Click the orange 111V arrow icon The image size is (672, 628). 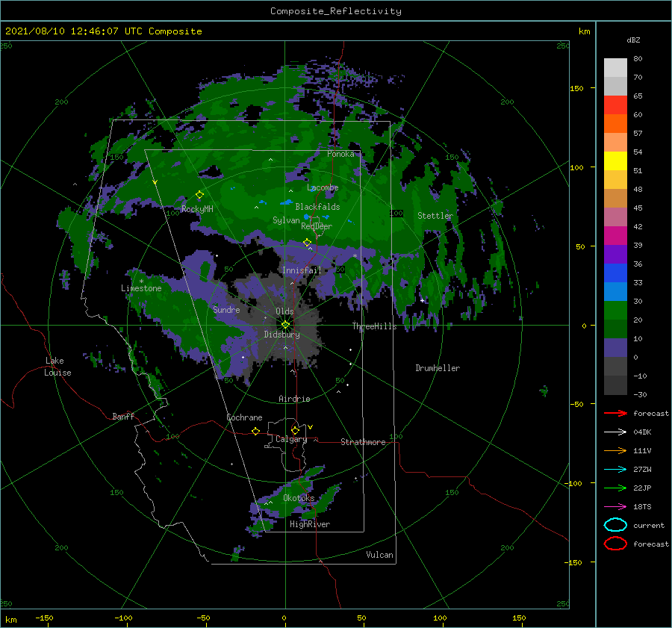(x=615, y=450)
